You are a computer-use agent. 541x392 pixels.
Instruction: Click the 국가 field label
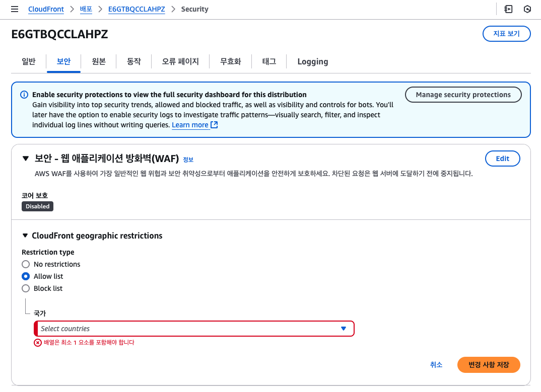(40, 313)
